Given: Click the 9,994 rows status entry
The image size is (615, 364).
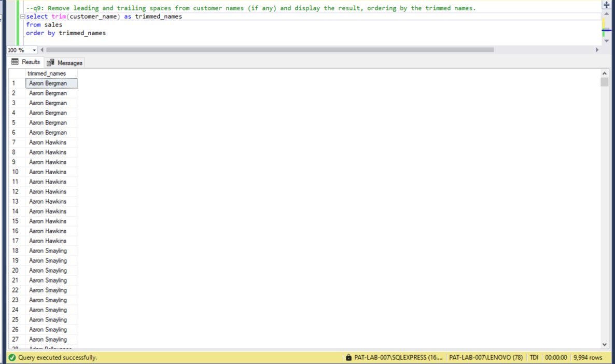Looking at the screenshot, I should [x=588, y=357].
